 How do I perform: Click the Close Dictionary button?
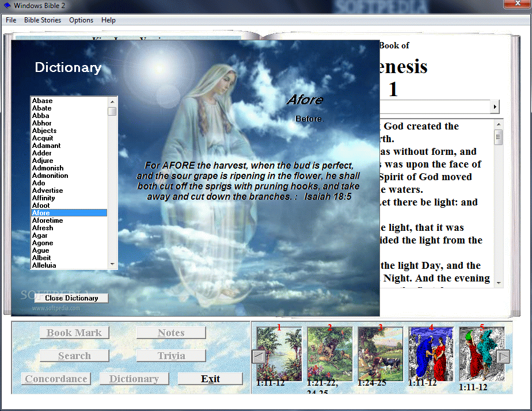click(71, 298)
